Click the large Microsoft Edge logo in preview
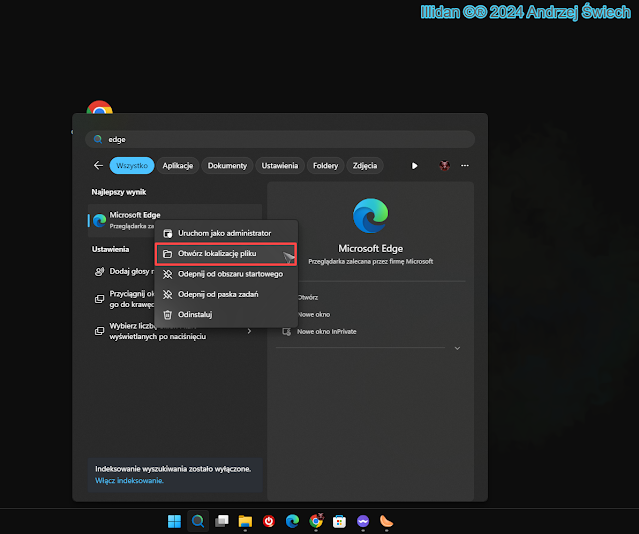Image resolution: width=639 pixels, height=534 pixels. pyautogui.click(x=370, y=216)
